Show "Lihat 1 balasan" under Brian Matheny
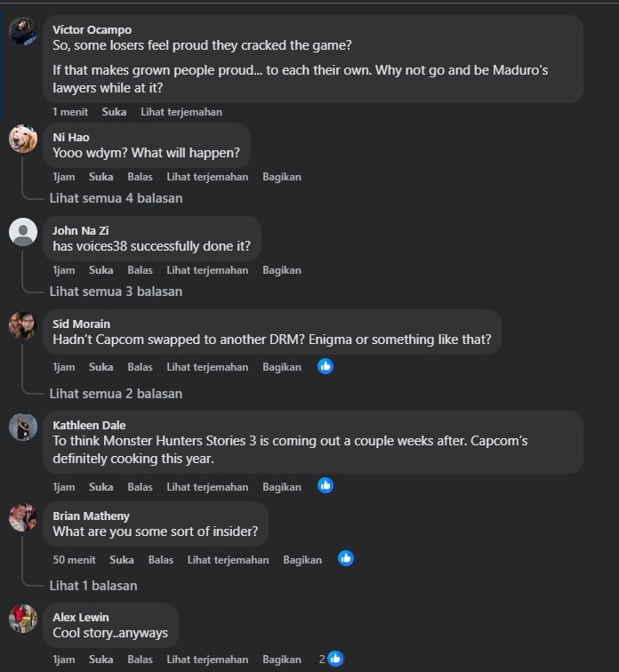 93,586
